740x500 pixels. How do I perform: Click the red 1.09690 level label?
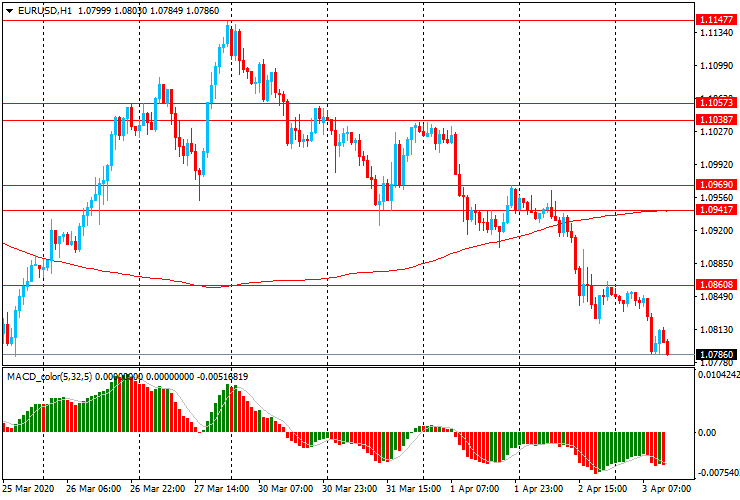(716, 185)
